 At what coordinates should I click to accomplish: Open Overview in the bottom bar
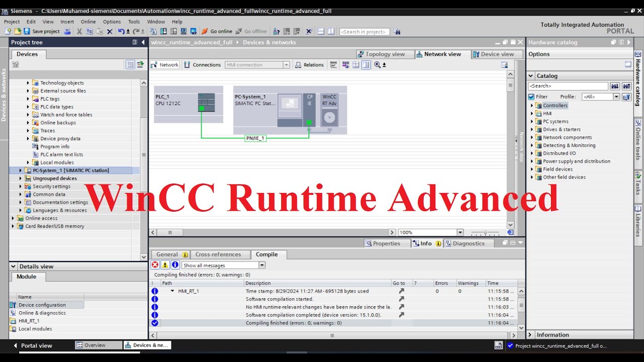click(x=99, y=345)
